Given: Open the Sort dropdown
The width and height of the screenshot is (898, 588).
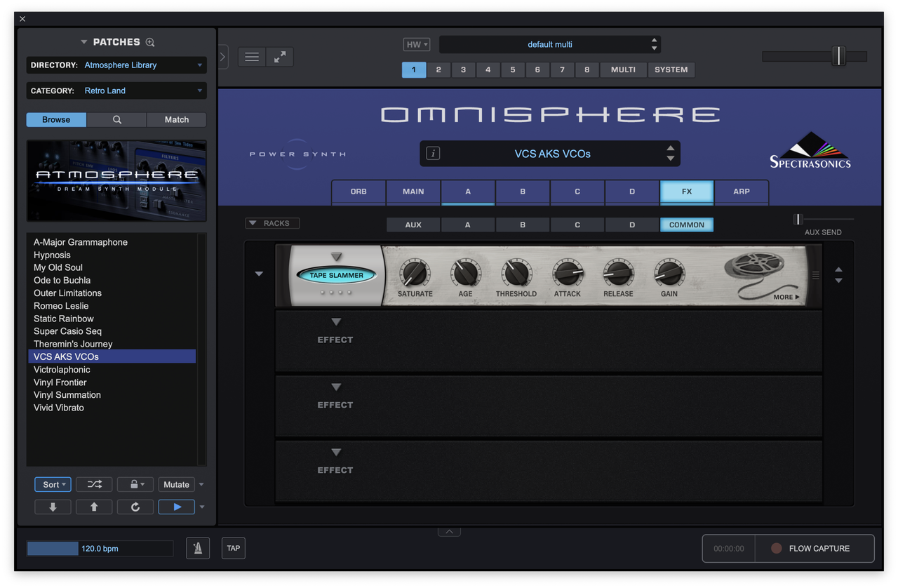Looking at the screenshot, I should pyautogui.click(x=53, y=484).
